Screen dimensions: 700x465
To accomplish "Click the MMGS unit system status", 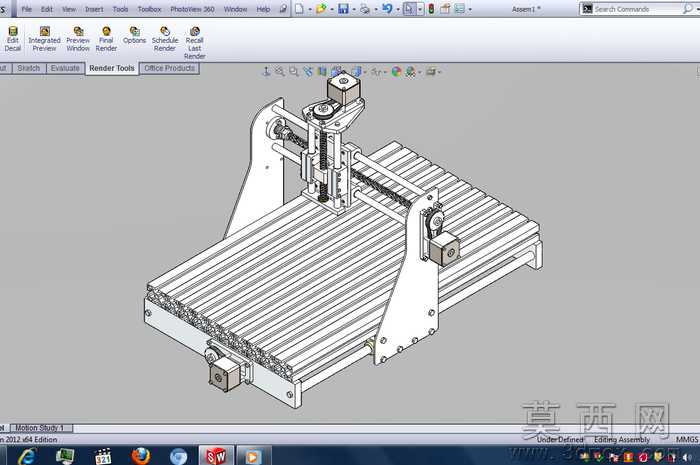I will pos(687,440).
